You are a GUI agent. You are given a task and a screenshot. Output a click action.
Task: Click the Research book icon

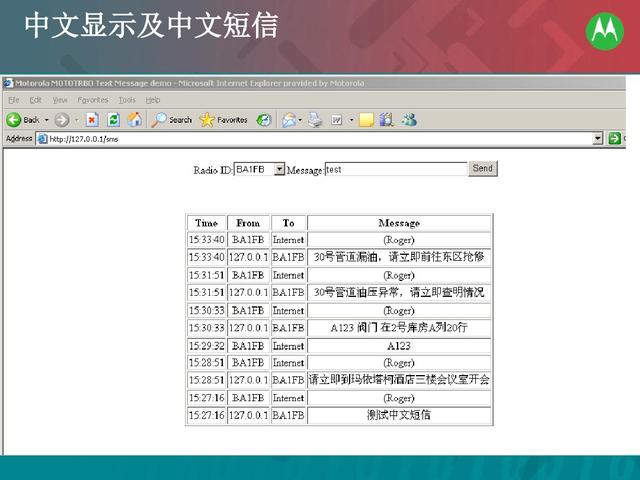(x=386, y=120)
